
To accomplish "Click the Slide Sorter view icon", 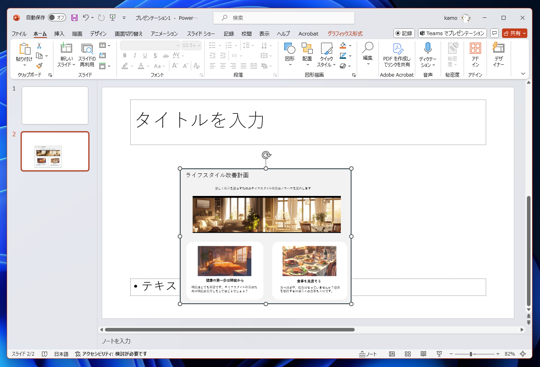I will click(408, 354).
